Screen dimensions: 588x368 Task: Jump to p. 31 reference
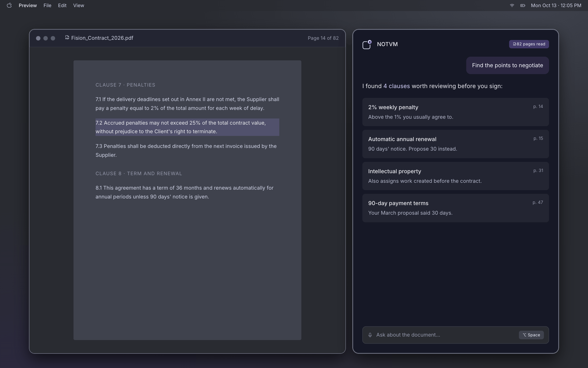pyautogui.click(x=538, y=171)
